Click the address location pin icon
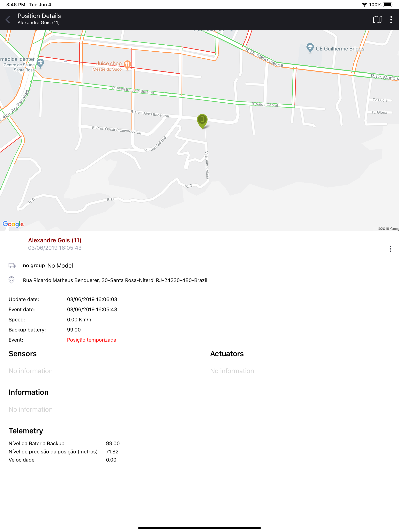Screen dimensions: 399x532 [x=11, y=280]
